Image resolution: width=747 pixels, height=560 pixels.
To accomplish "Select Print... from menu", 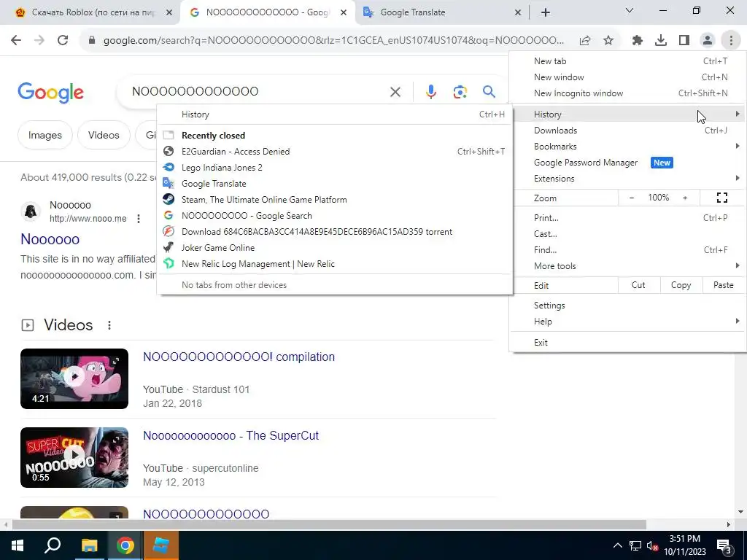I will pos(628,218).
